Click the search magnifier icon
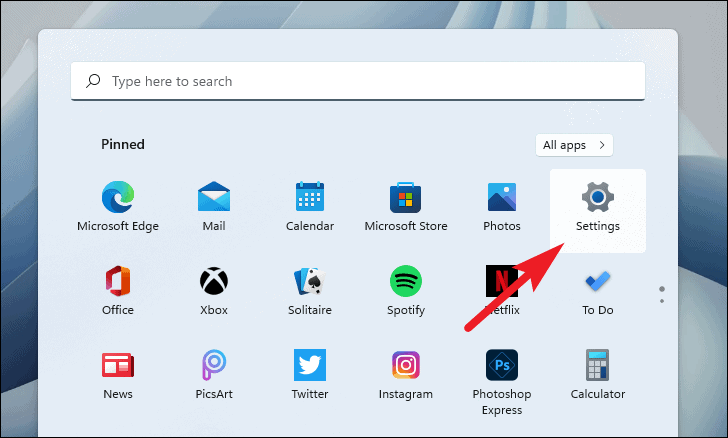This screenshot has width=728, height=438. tap(93, 81)
